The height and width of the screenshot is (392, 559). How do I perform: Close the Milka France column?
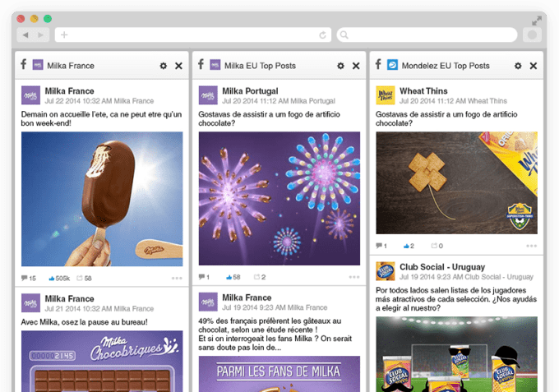click(178, 66)
